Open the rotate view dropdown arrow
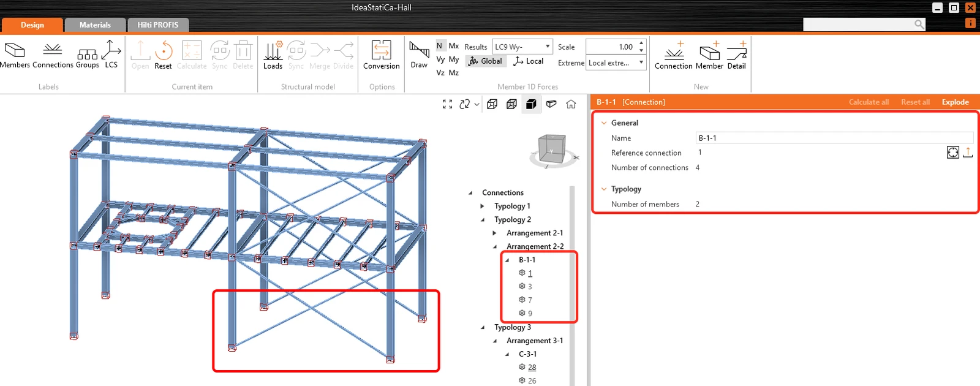980x386 pixels. click(x=477, y=105)
